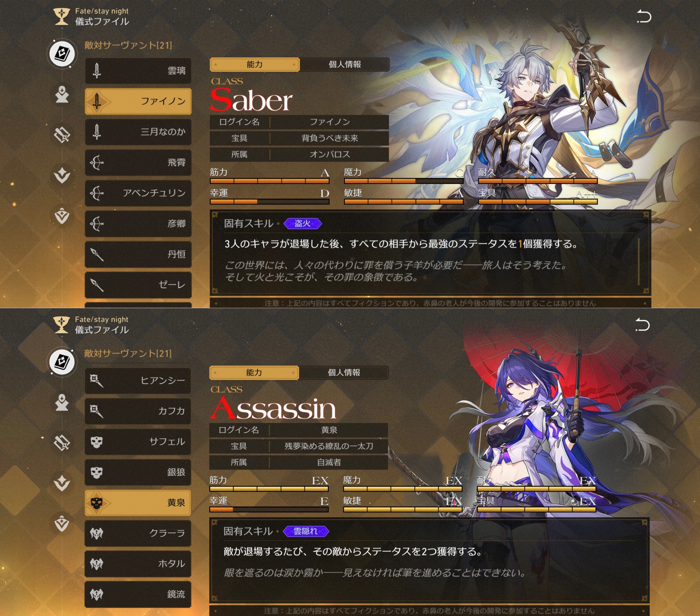Screen dimensions: 700x616
Task: Click the diamond gem icon in the bottom sidebar
Action: pos(62,523)
